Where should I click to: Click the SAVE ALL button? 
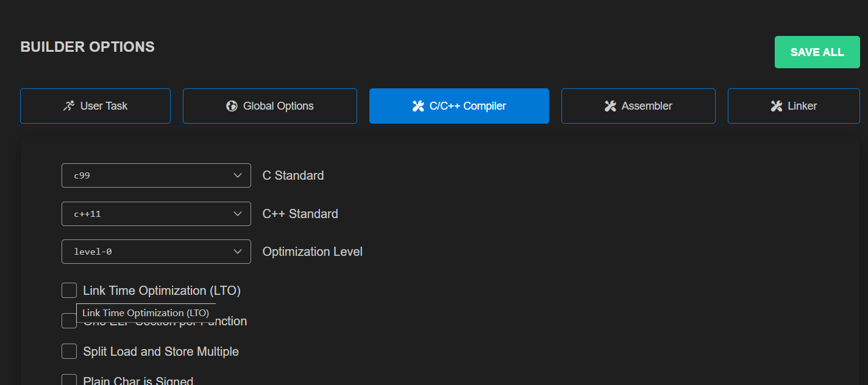pos(817,52)
